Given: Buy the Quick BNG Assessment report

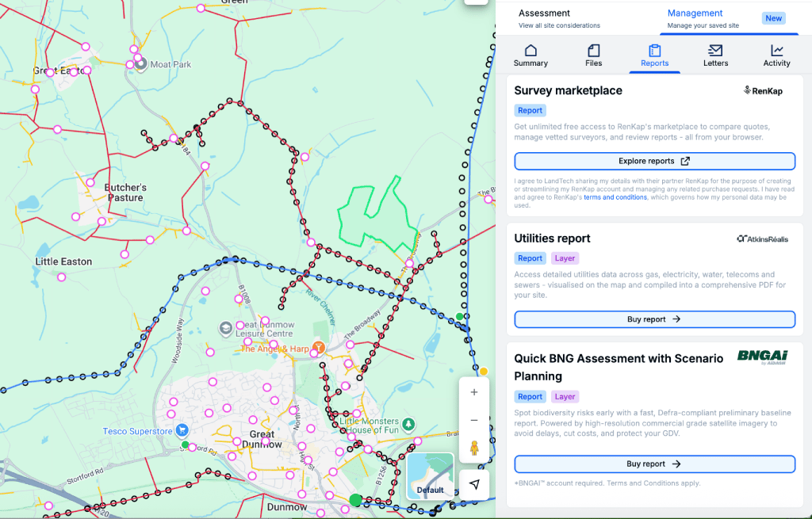Looking at the screenshot, I should click(654, 464).
